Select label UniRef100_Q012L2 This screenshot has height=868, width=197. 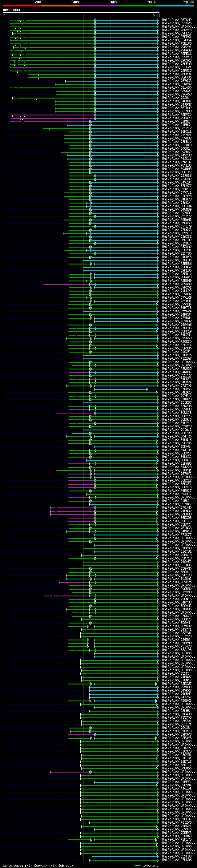point(177,128)
